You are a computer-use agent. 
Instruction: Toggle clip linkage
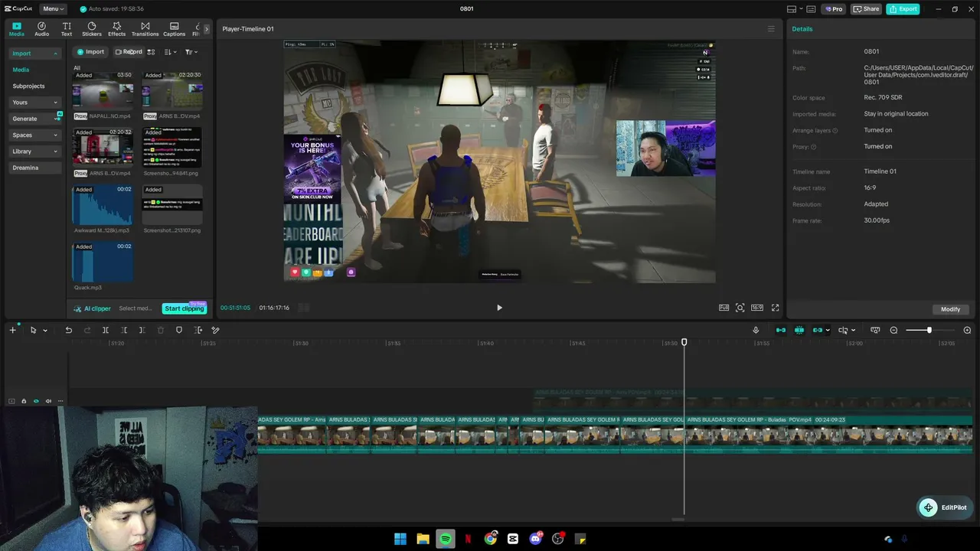(x=818, y=330)
